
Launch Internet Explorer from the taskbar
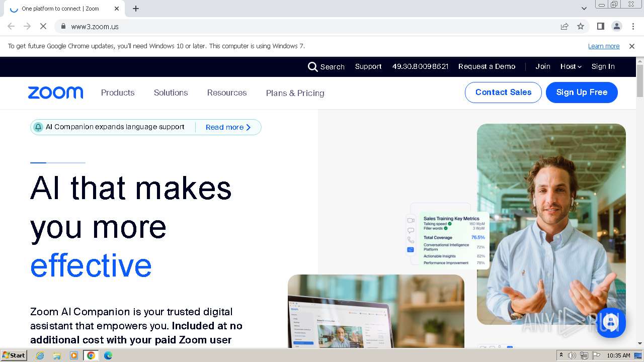40,355
